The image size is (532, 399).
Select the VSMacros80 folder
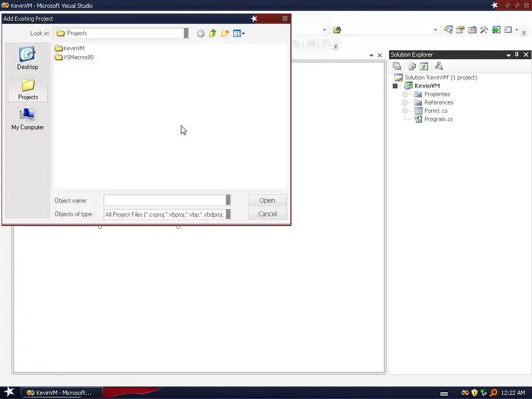[x=74, y=57]
